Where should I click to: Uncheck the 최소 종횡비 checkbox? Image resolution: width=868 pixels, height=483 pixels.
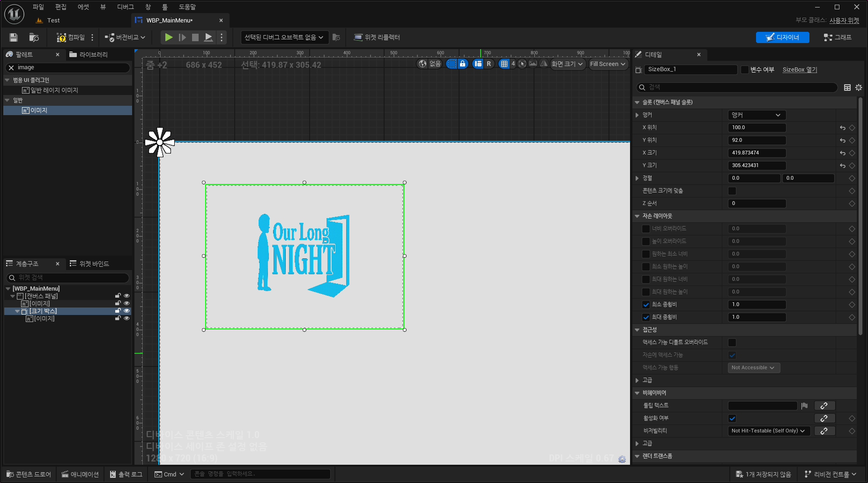tap(646, 305)
